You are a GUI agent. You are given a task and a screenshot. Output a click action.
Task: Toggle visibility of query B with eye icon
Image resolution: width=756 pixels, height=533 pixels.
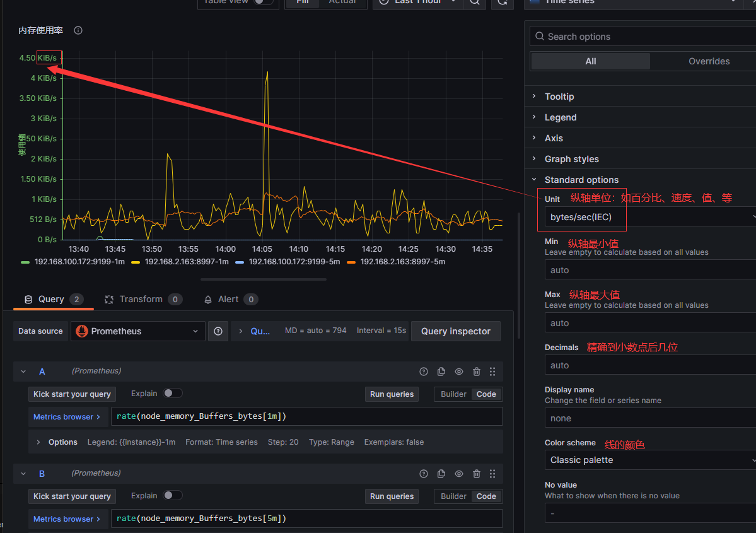point(459,474)
